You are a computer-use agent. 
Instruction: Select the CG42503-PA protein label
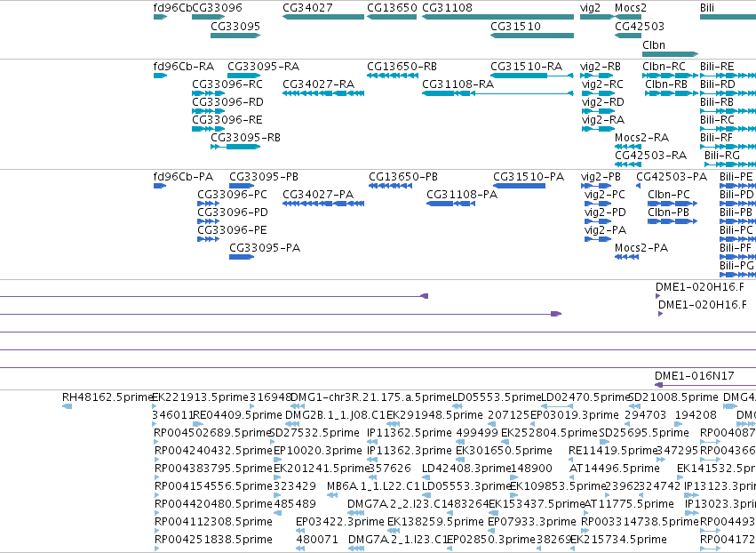click(x=672, y=177)
